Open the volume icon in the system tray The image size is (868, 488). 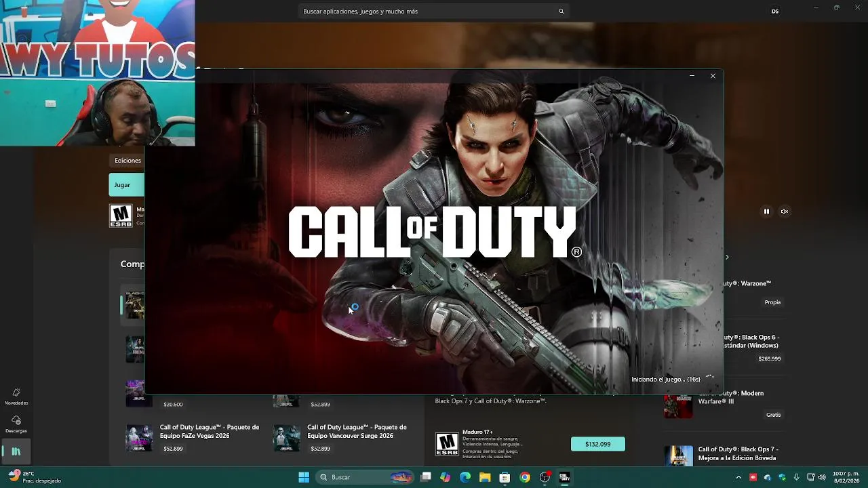click(821, 477)
